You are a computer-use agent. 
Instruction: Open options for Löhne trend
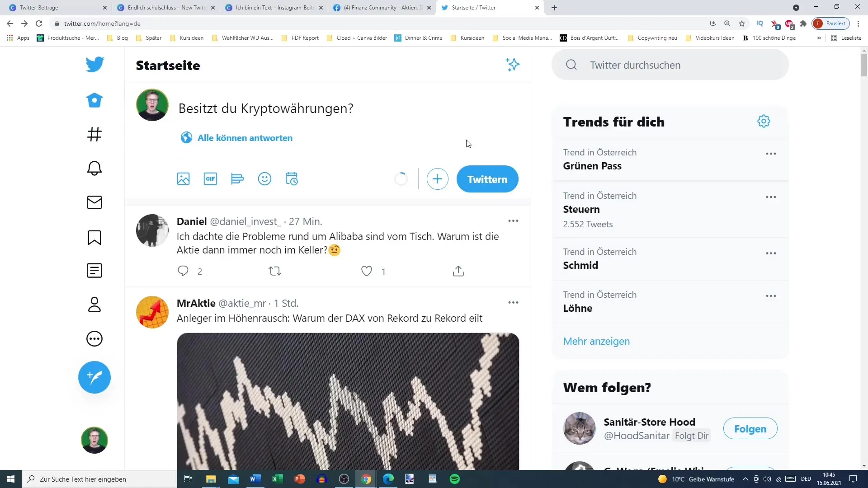[x=771, y=296]
